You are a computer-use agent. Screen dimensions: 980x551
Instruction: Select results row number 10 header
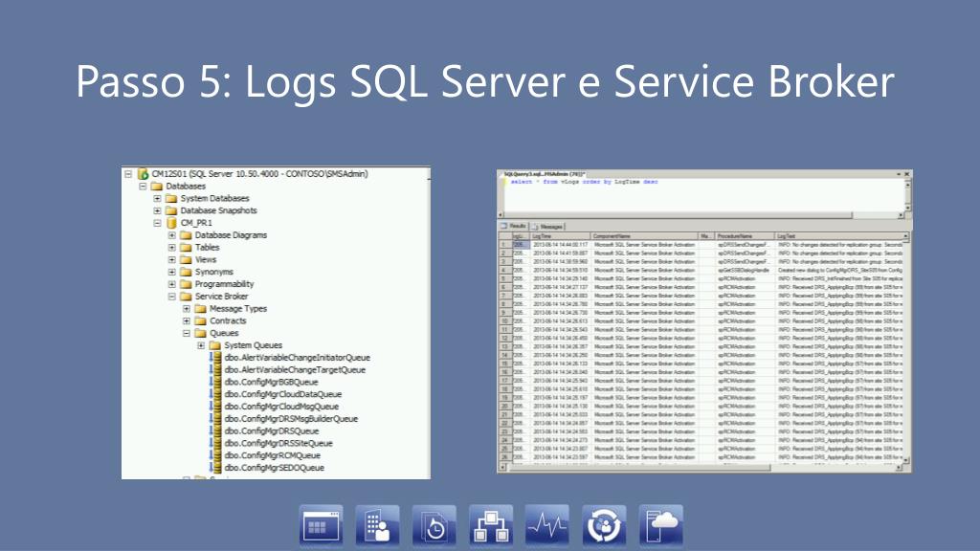click(505, 321)
